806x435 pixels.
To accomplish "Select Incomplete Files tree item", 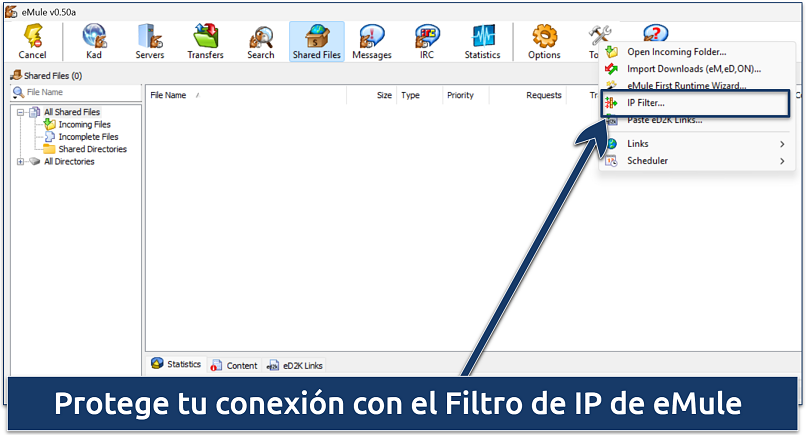I will coord(88,137).
